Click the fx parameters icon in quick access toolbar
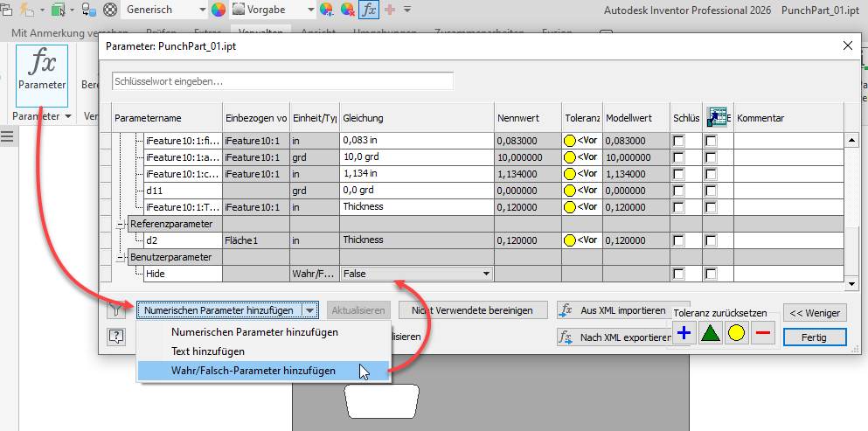Screen dimensions: 868x431 coord(369,10)
